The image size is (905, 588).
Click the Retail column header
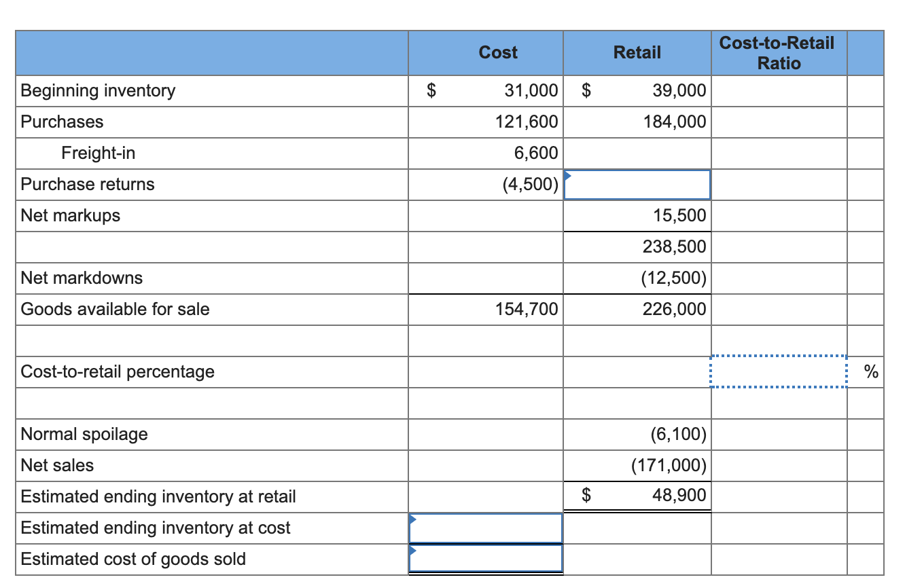tap(637, 52)
